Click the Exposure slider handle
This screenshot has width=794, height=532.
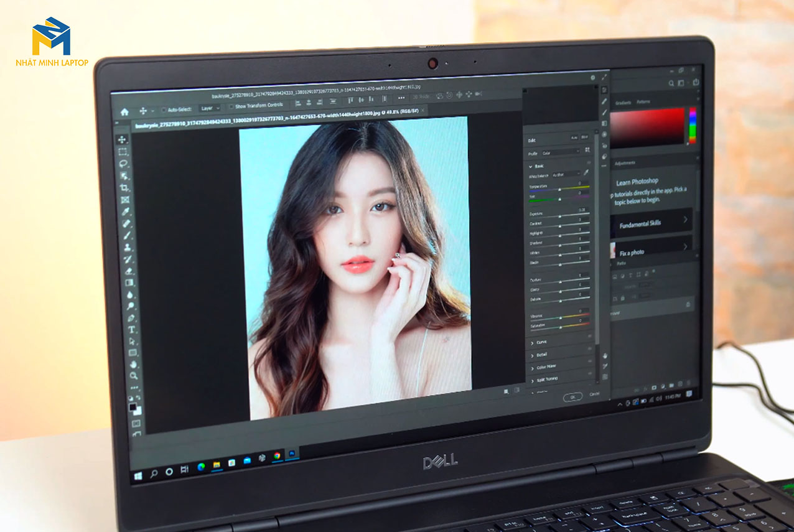(x=560, y=216)
